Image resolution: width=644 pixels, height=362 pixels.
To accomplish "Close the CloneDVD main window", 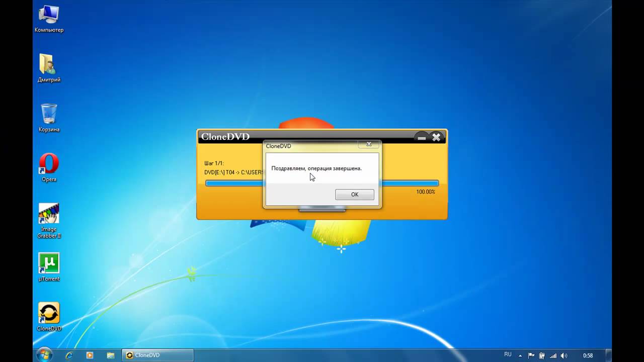I will pyautogui.click(x=436, y=137).
